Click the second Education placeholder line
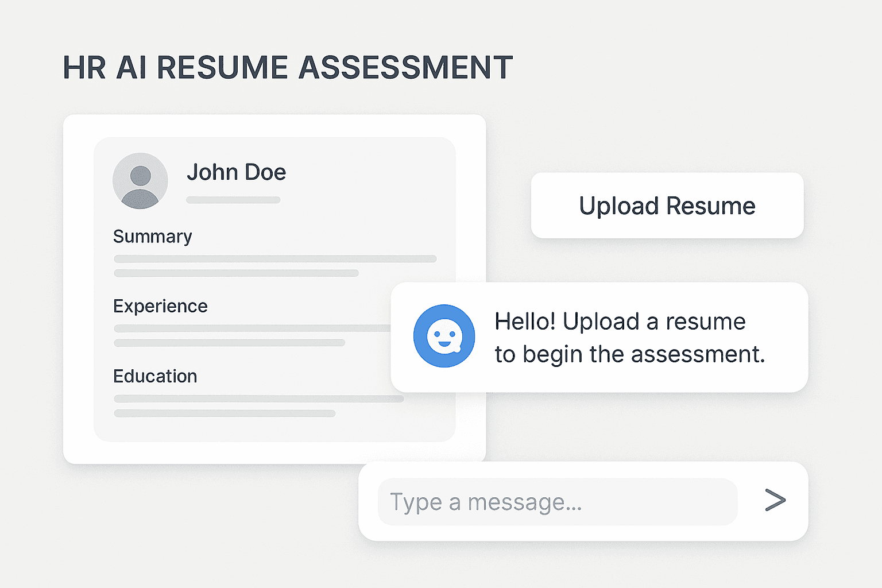Screen dimensions: 882x588 coord(225,413)
